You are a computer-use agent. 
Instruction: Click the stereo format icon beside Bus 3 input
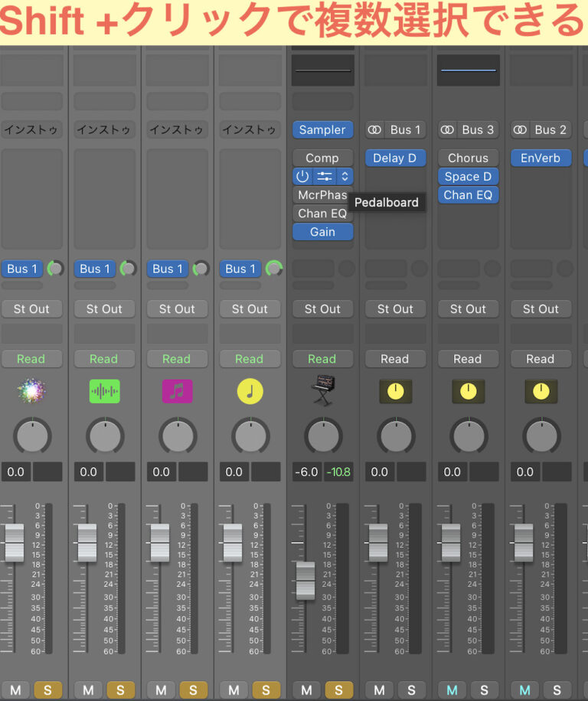pos(447,129)
